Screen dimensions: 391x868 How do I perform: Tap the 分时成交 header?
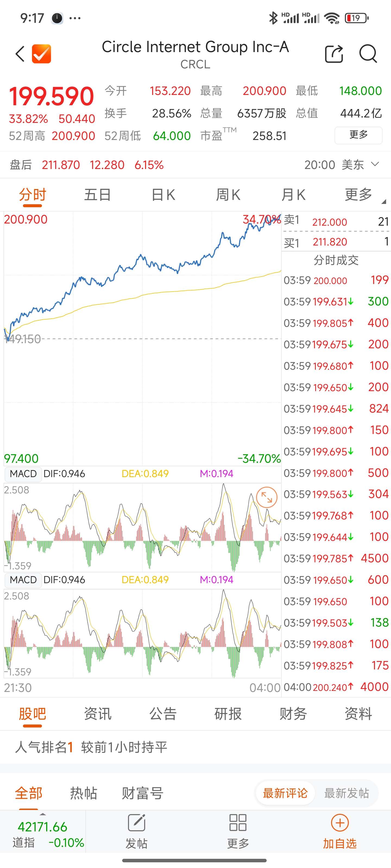click(336, 260)
